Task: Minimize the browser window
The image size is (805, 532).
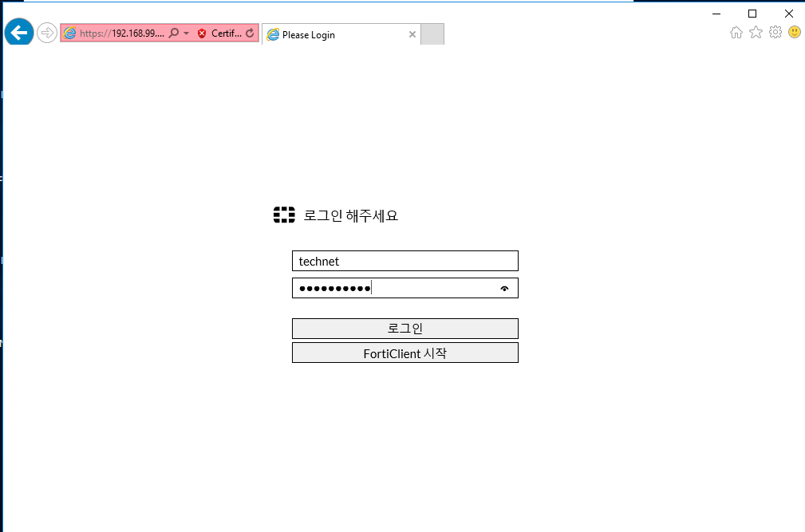Action: coord(716,14)
